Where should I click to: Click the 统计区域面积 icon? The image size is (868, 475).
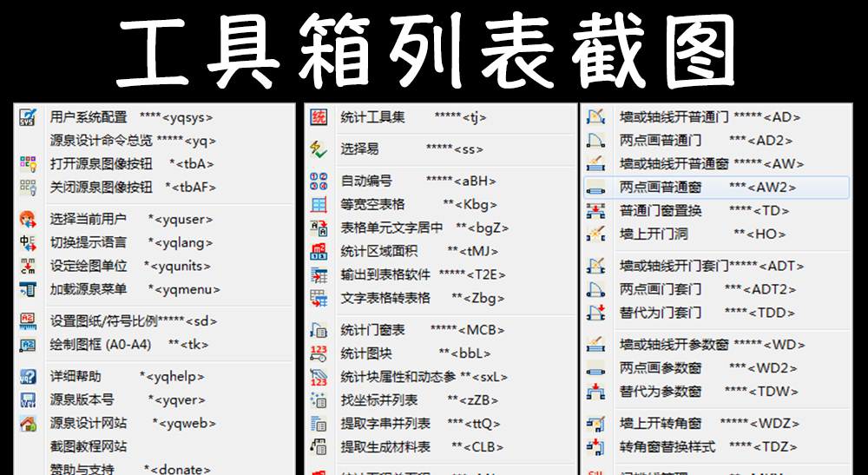pos(319,251)
